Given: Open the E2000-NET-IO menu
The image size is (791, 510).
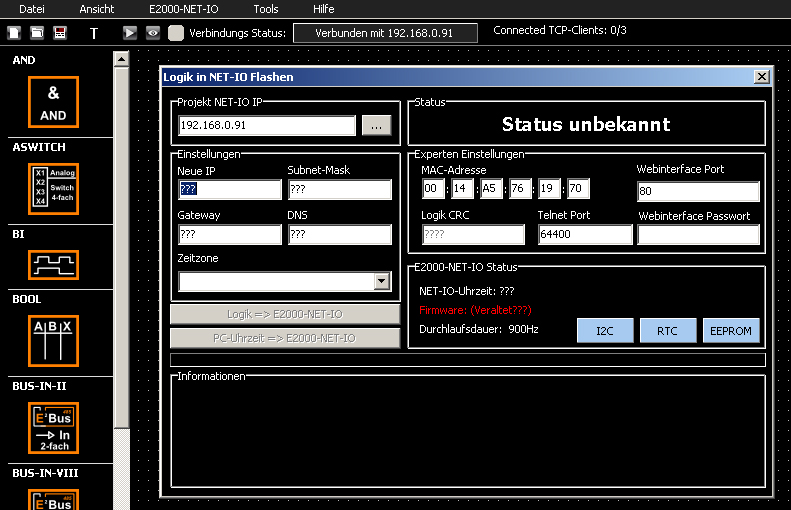Looking at the screenshot, I should pyautogui.click(x=183, y=8).
